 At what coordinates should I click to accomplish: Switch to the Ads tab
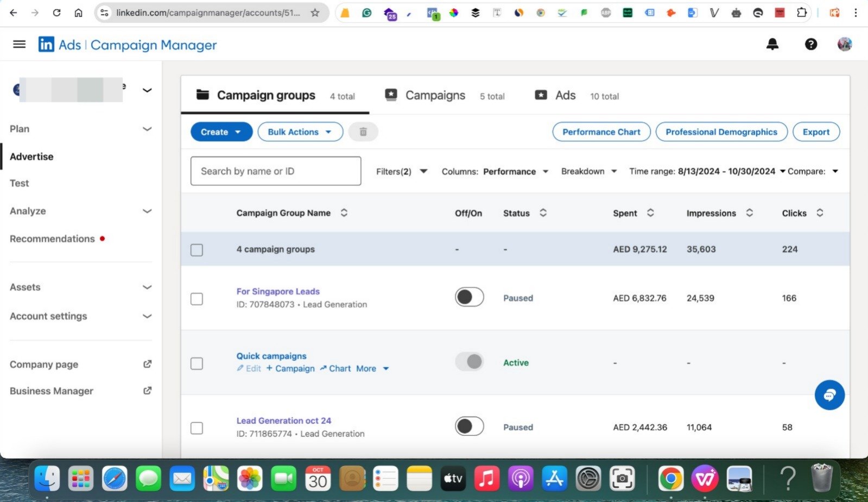[x=565, y=96]
